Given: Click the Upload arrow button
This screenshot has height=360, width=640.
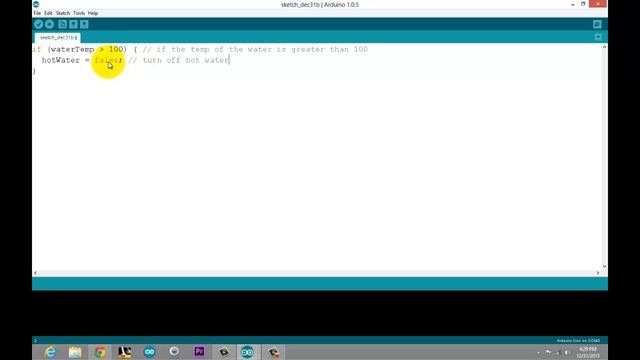Looking at the screenshot, I should coord(49,24).
